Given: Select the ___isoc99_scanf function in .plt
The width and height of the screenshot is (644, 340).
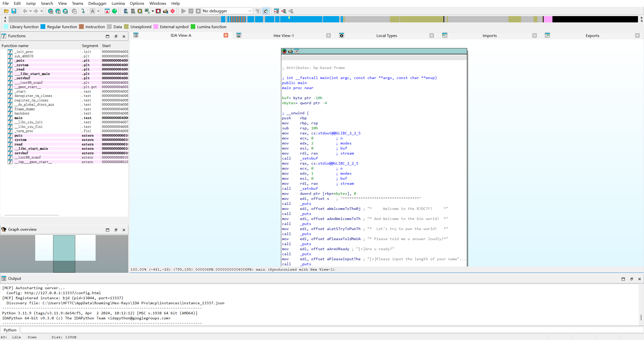Looking at the screenshot, I should tap(64, 83).
